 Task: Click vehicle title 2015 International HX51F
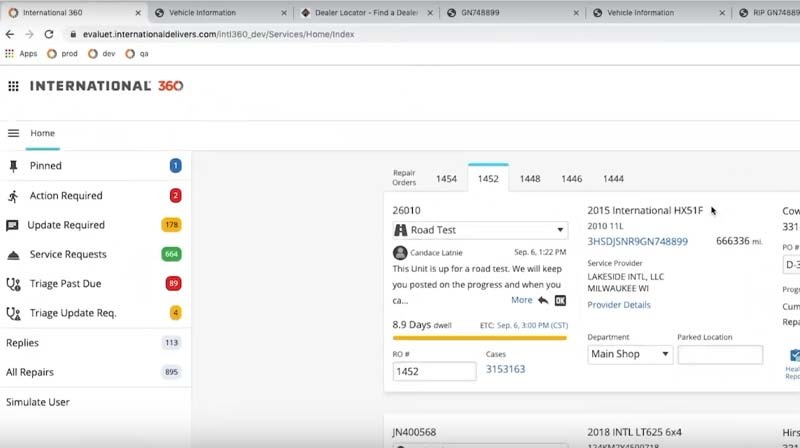(645, 211)
